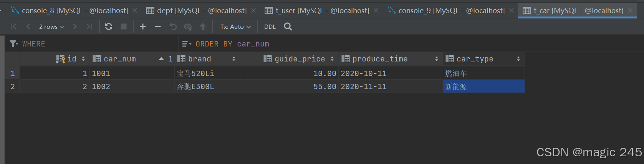The width and height of the screenshot is (644, 164).
Task: Go to the last page arrow
Action: pyautogui.click(x=89, y=27)
